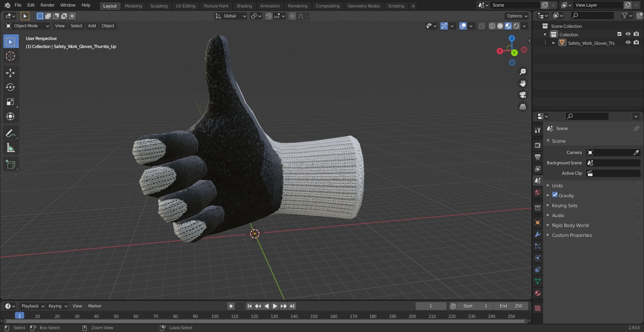Toggle snapping magnet button

269,16
